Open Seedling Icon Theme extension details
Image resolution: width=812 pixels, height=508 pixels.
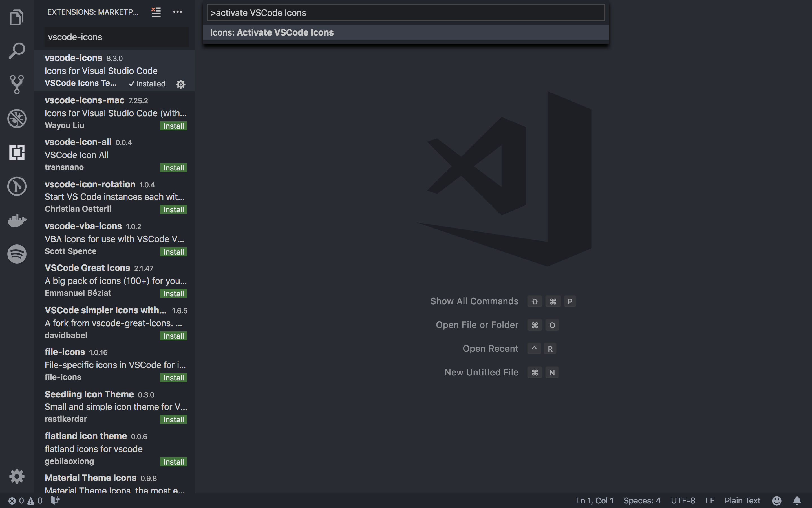114,406
